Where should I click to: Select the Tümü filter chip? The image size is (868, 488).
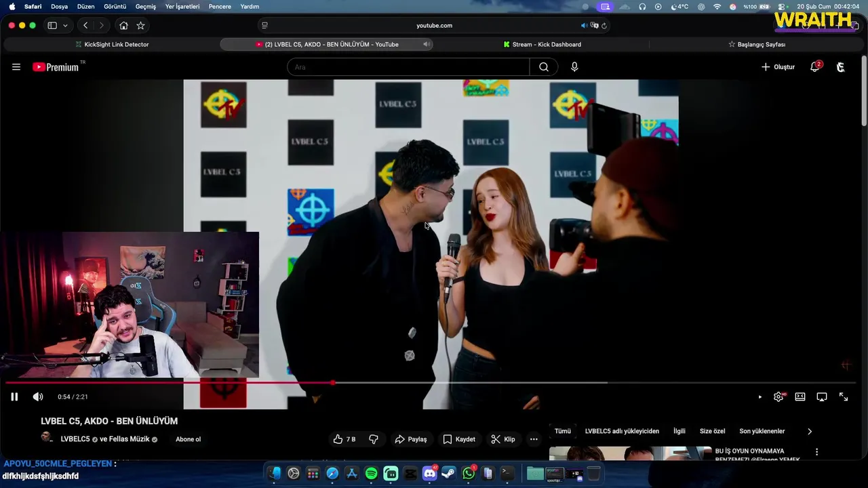(x=563, y=431)
